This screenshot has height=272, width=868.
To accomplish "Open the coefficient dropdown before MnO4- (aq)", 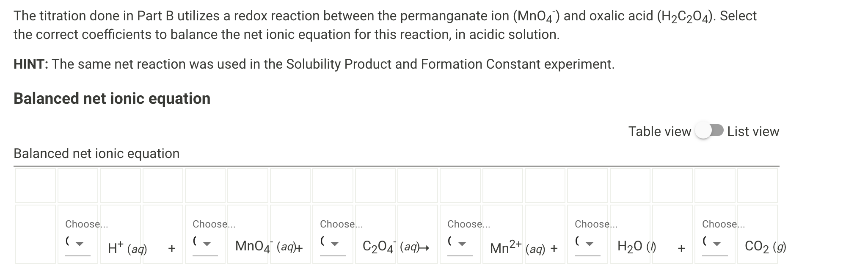I will coord(206,245).
